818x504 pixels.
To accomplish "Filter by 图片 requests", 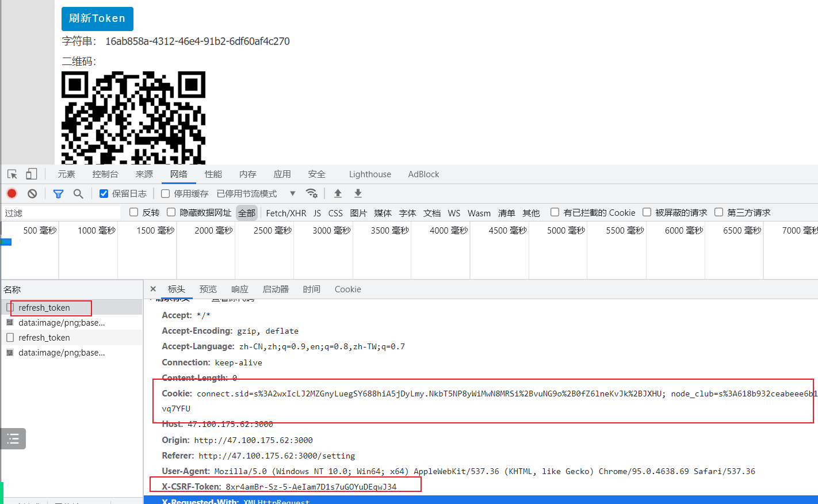I will [358, 213].
